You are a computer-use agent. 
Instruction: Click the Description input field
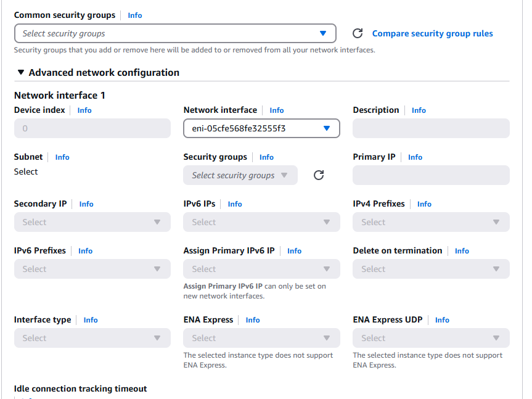coord(431,128)
